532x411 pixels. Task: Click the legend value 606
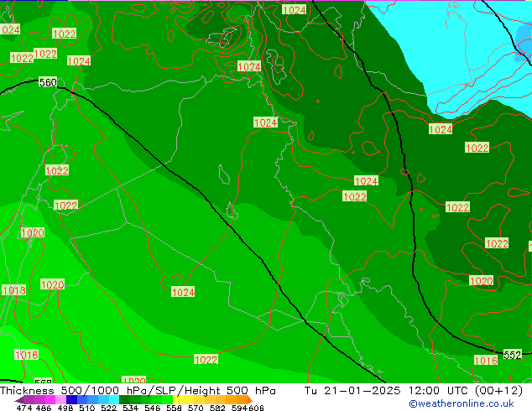click(x=255, y=408)
